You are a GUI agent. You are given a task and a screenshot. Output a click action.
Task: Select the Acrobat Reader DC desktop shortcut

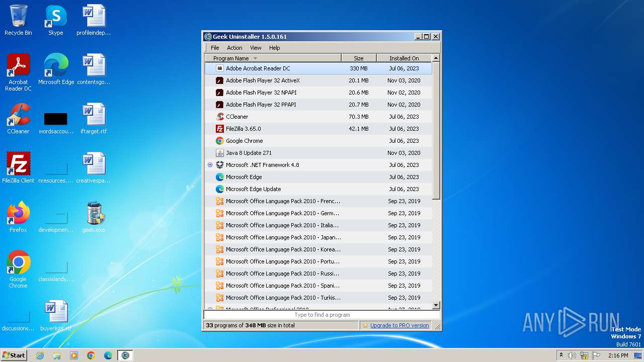pos(18,72)
